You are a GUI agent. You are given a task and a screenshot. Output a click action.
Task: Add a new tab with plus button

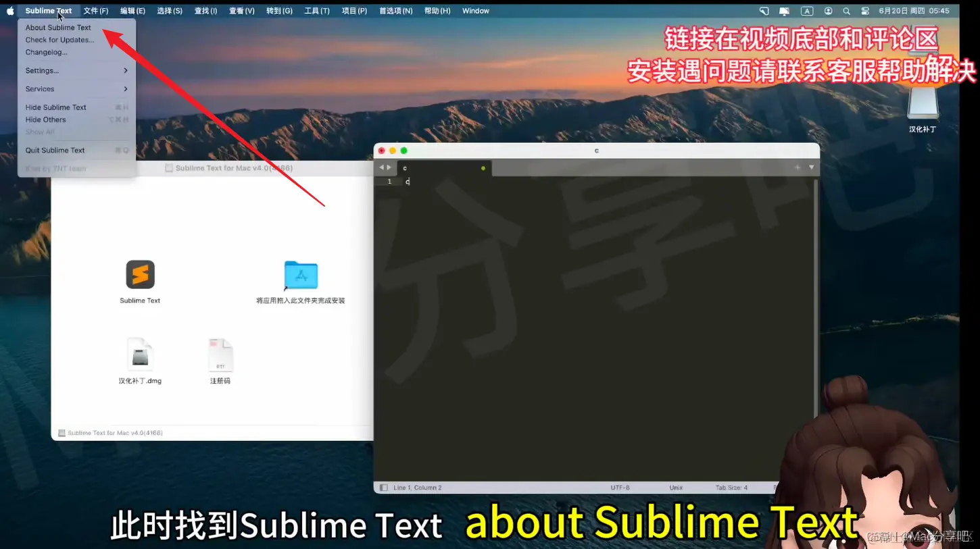[x=798, y=167]
